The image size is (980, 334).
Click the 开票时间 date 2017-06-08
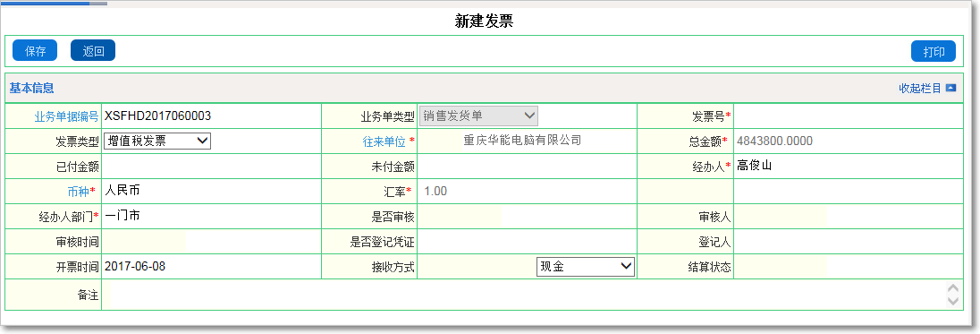tap(135, 266)
